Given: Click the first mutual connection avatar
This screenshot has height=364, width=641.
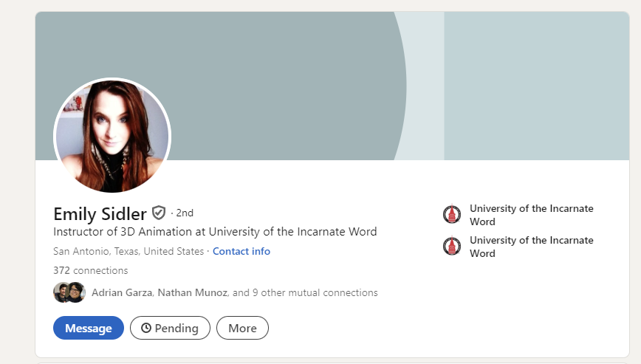Looking at the screenshot, I should [x=61, y=292].
